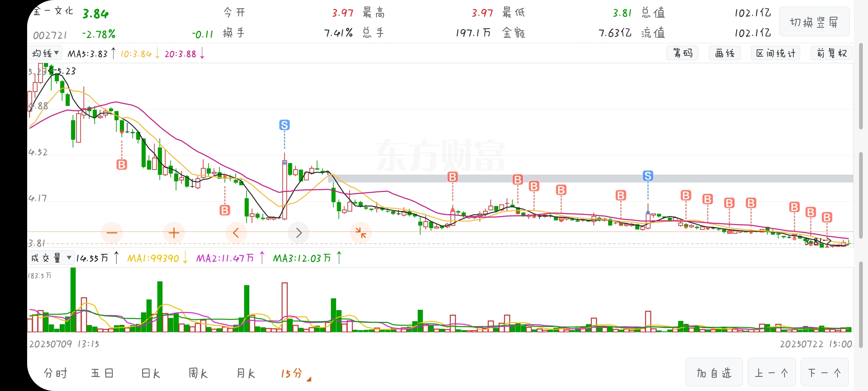Click the 下一个 button
The image size is (868, 391).
click(x=825, y=373)
